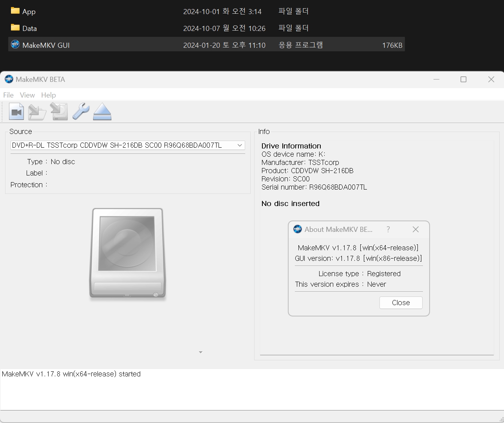Click 'Manufacturer: TSSTcorp' line in Info
Image resolution: width=504 pixels, height=423 pixels.
[x=300, y=163]
